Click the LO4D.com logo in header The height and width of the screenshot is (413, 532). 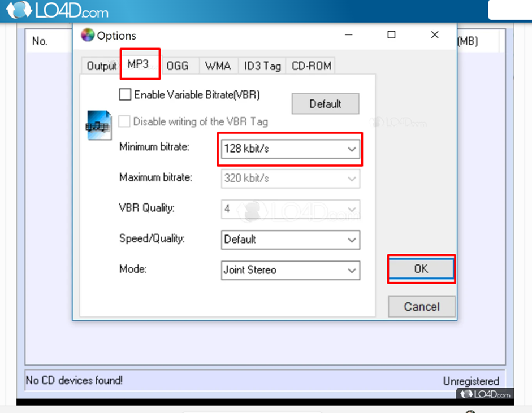click(x=57, y=10)
